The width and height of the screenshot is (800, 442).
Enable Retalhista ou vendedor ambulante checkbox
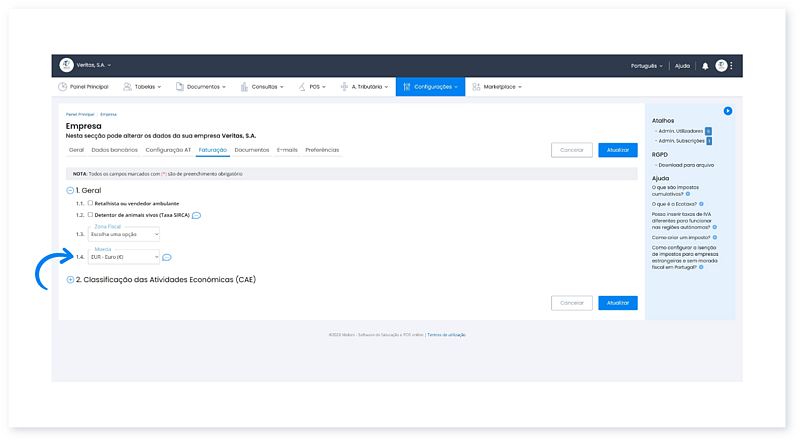90,203
